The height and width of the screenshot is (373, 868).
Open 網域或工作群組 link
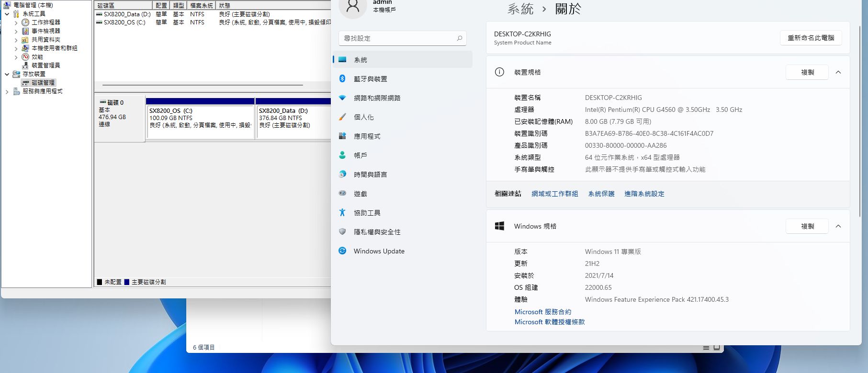click(x=554, y=194)
